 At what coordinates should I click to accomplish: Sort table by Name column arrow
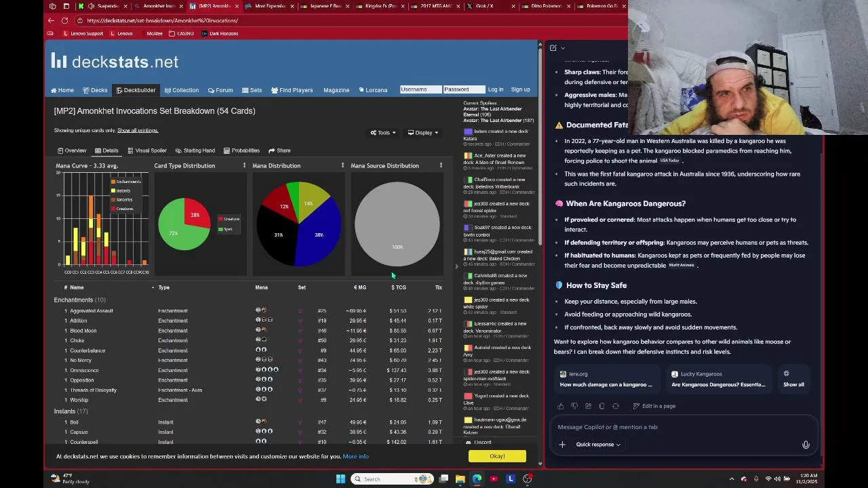(153, 287)
